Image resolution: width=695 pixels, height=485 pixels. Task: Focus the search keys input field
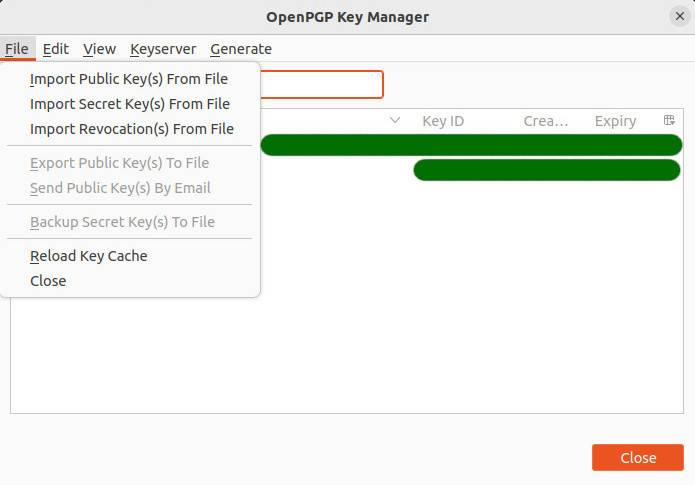point(321,85)
